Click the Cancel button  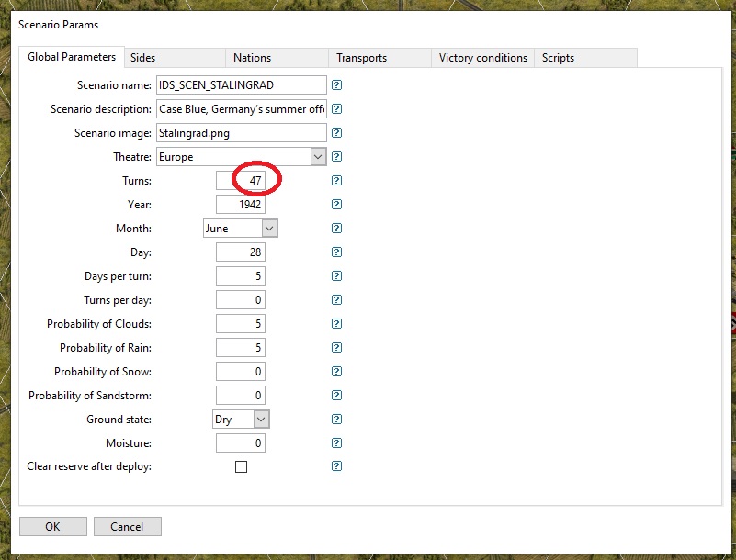[127, 527]
